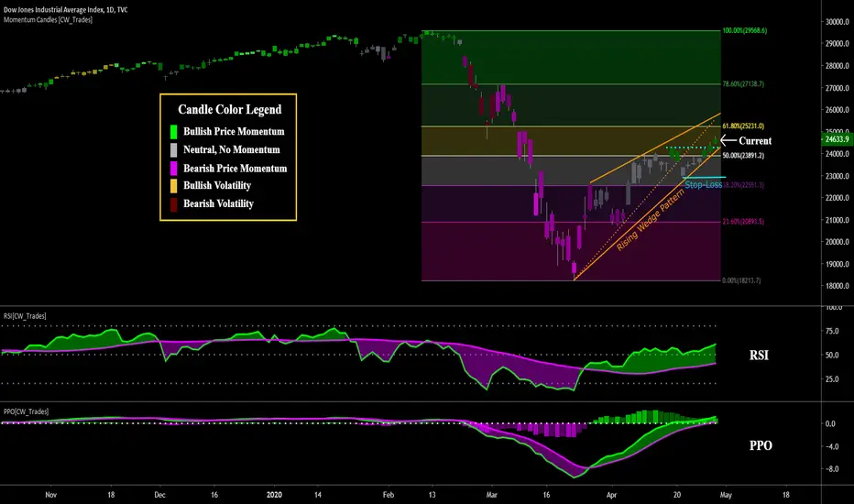Click the Momentum Candles [CW_Trades] indicator label
The width and height of the screenshot is (854, 504).
[48, 19]
